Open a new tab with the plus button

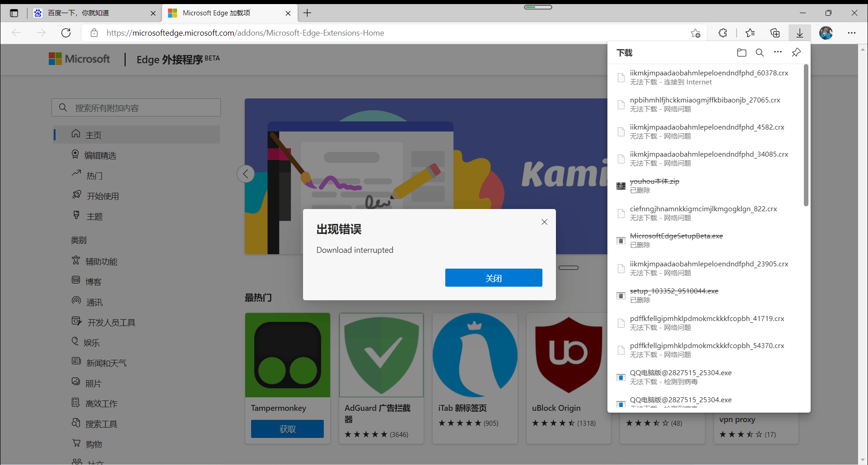tap(307, 13)
